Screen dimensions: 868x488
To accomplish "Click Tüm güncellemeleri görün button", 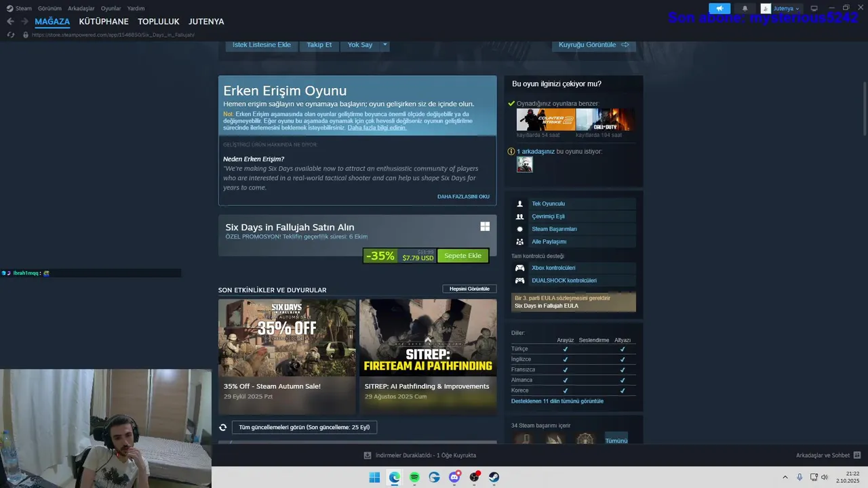I will pyautogui.click(x=304, y=428).
